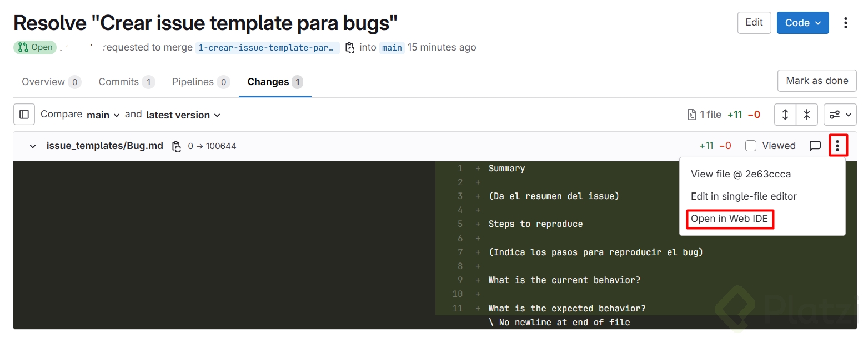
Task: Open the latest version dropdown
Action: (183, 115)
